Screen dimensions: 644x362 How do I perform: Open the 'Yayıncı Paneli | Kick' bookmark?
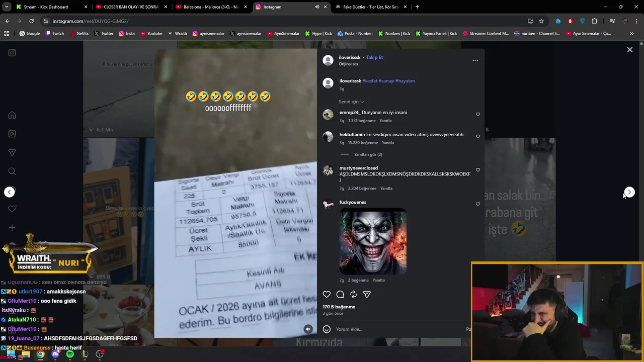[436, 34]
